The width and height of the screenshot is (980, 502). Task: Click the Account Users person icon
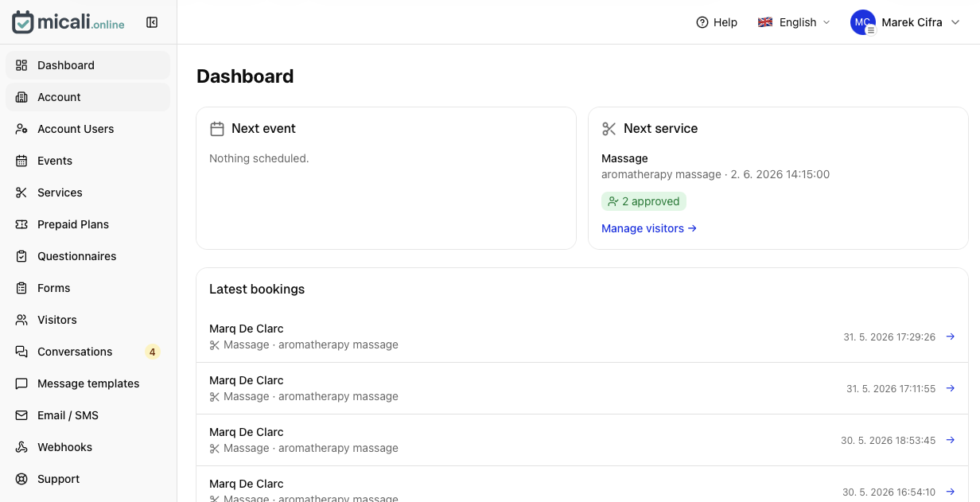pos(21,129)
